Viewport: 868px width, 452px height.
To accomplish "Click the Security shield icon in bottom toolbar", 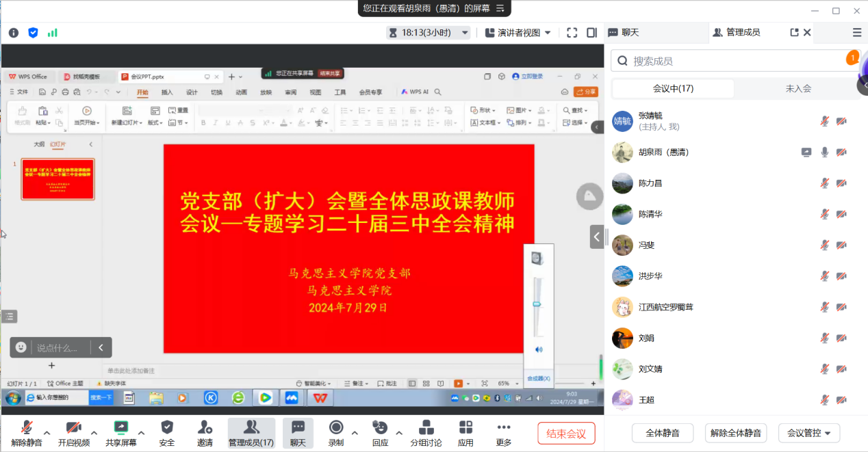I will [x=167, y=427].
